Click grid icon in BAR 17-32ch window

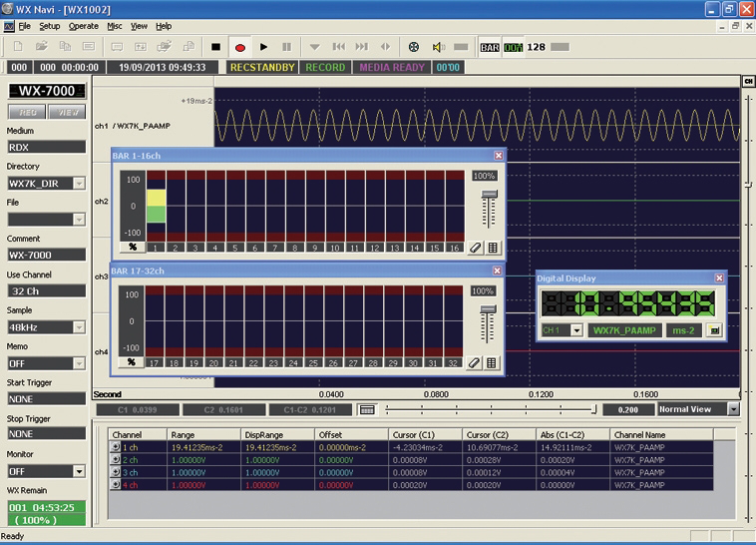(x=492, y=363)
